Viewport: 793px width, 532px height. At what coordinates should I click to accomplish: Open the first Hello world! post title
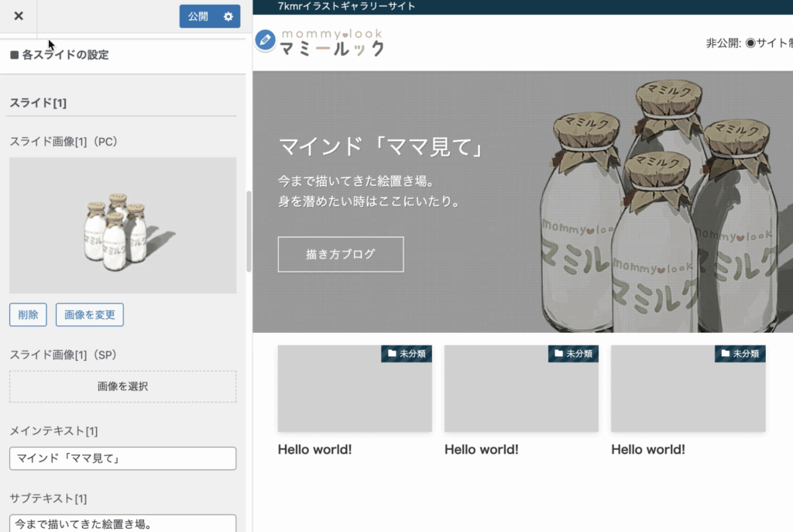314,449
